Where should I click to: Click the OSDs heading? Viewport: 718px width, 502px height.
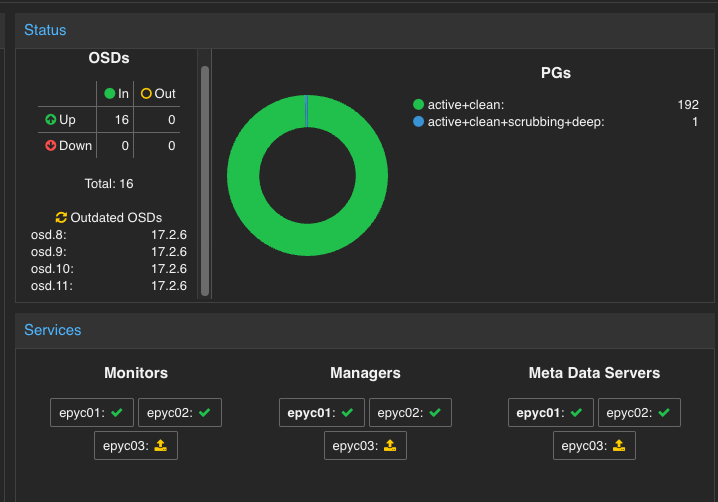(x=109, y=58)
